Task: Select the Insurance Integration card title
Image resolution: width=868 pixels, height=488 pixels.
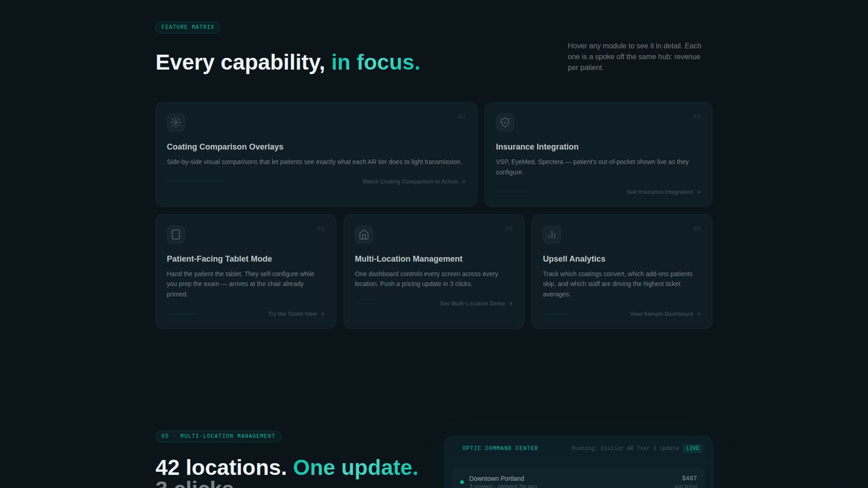Action: tap(537, 147)
